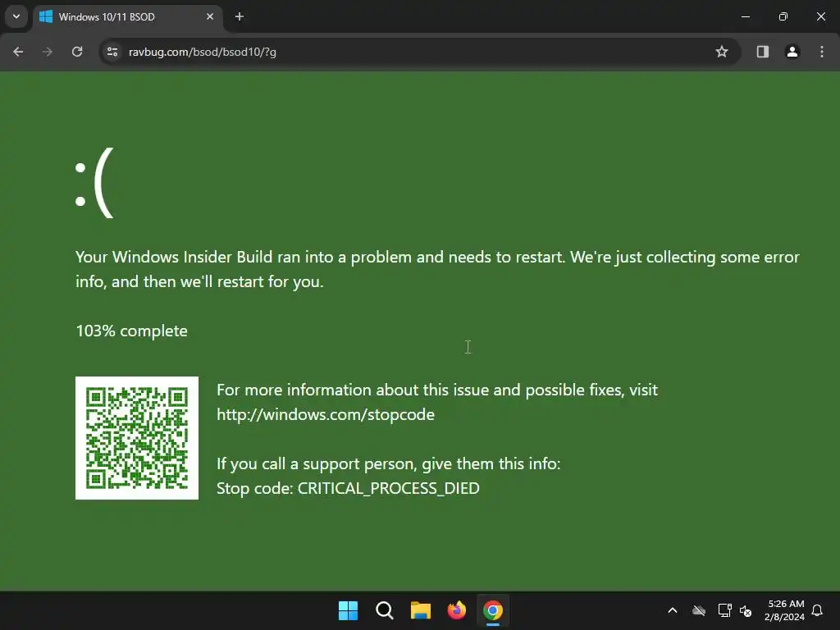
Task: Click the http://windows.com/stopcode text
Action: tap(326, 414)
